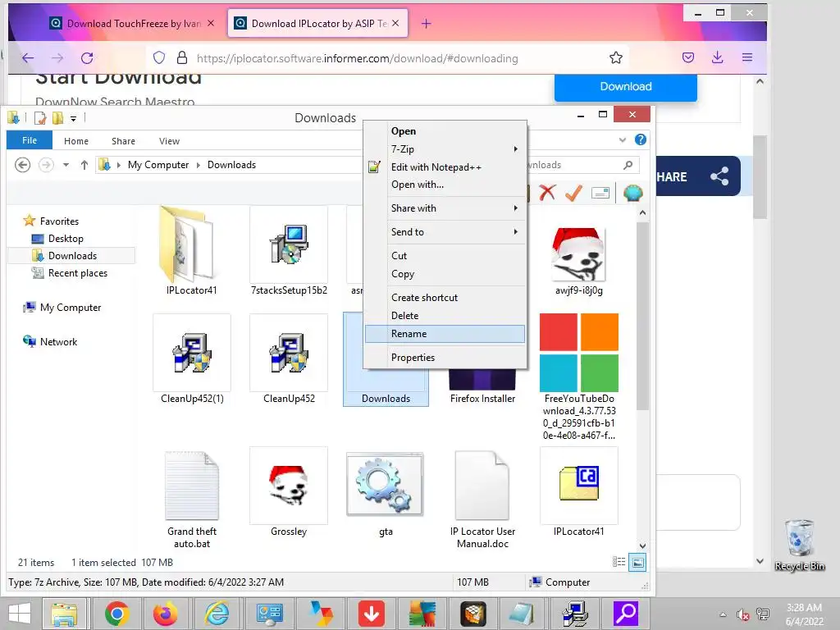Open Properties from the context menu
Image resolution: width=840 pixels, height=630 pixels.
445,358
